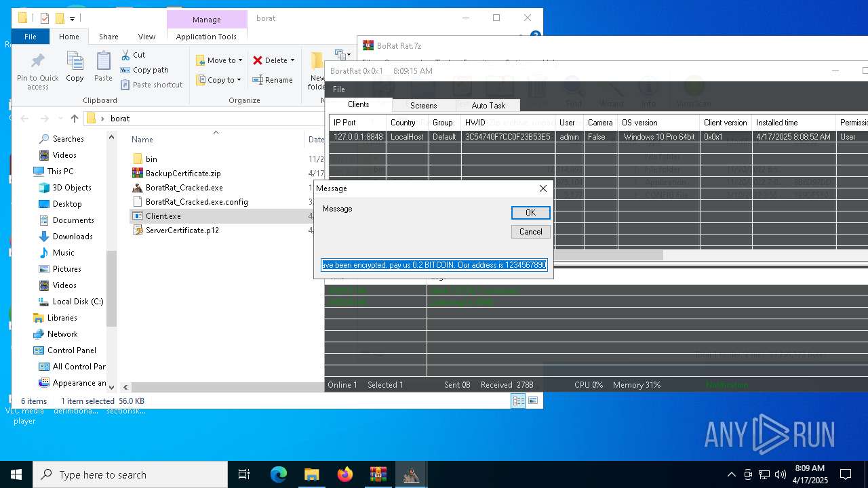
Task: Click quick access toolbar customize arrow
Action: 72,18
